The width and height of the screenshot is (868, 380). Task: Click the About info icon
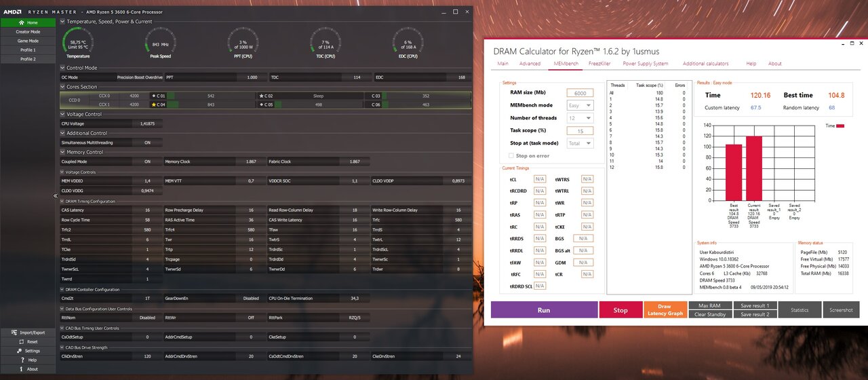pos(20,369)
